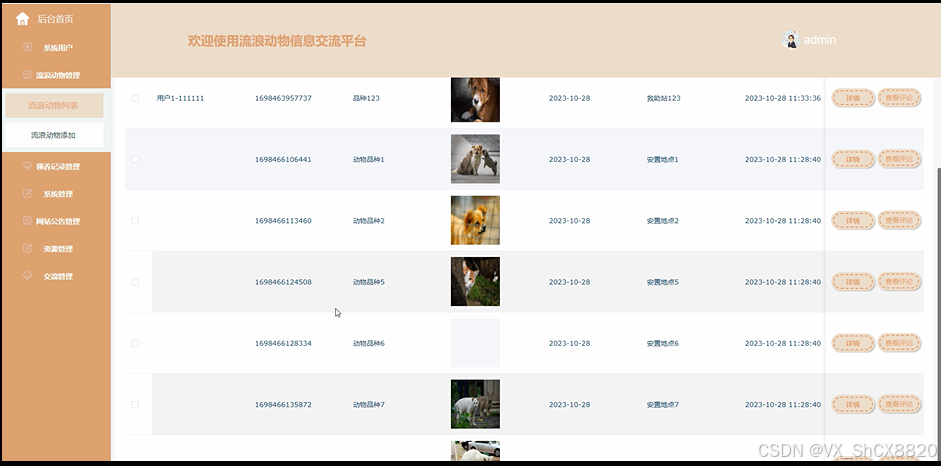Click 查看评论 for 动物品种6 row
941x466 pixels.
coord(899,342)
